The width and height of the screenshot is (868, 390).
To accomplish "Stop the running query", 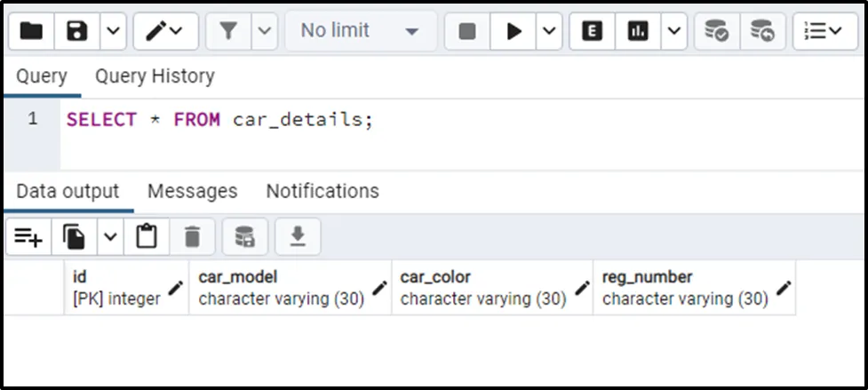I will click(x=467, y=32).
